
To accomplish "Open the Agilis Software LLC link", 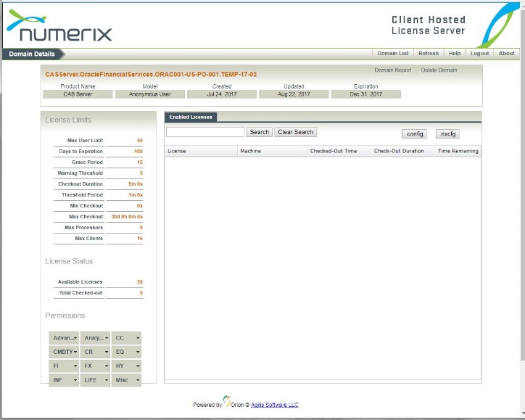I will pos(275,405).
